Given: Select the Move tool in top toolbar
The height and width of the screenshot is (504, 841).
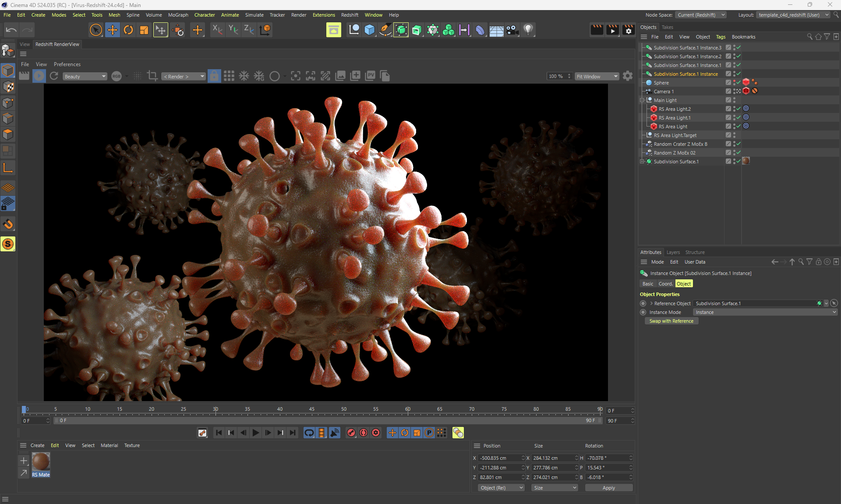Looking at the screenshot, I should pyautogui.click(x=113, y=30).
